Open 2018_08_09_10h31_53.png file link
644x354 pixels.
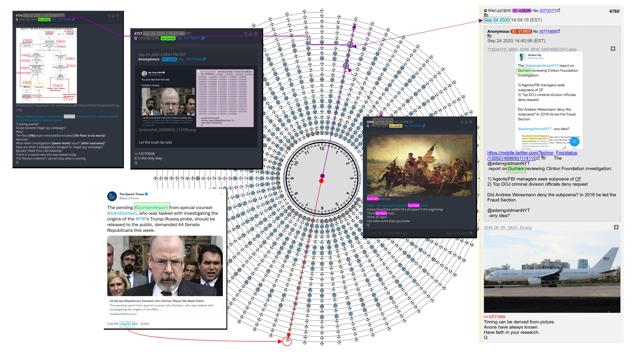pyautogui.click(x=507, y=228)
